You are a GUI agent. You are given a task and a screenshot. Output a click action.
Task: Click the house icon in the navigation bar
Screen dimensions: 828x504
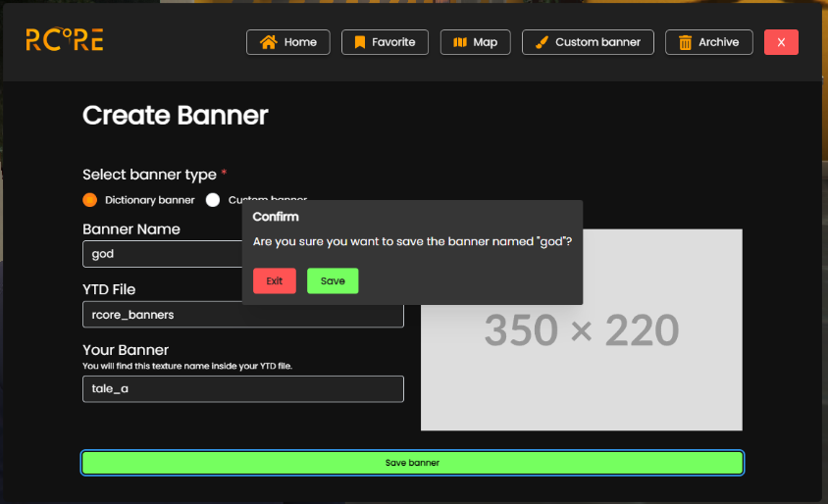coord(268,42)
